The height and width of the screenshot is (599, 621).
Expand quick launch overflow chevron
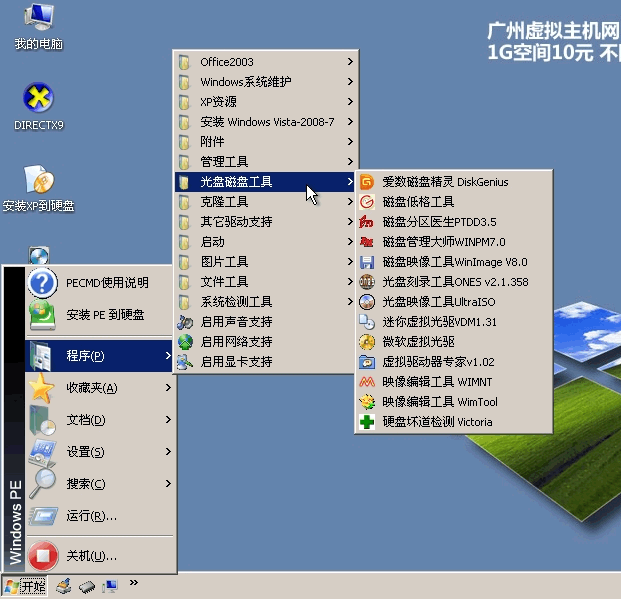133,582
